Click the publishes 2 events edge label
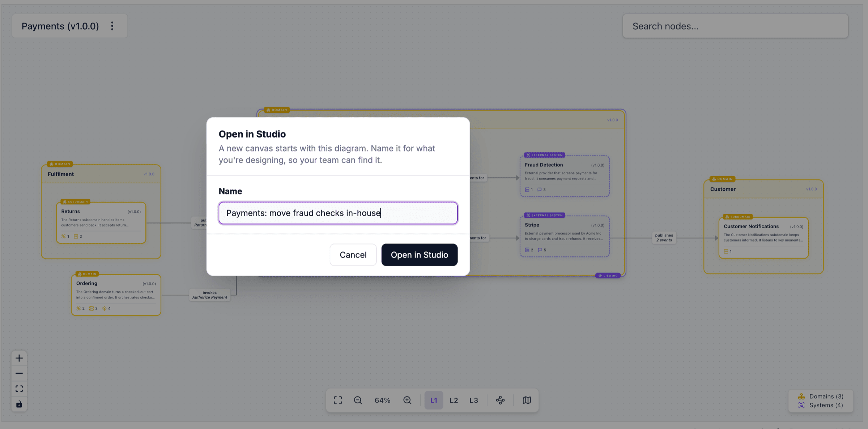This screenshot has width=868, height=429. pos(664,238)
